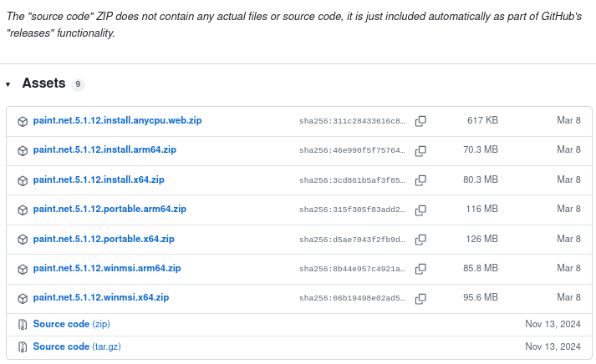The image size is (596, 364).
Task: Click Nov 13, 2024 date of Source code (zip)
Action: 553,324
